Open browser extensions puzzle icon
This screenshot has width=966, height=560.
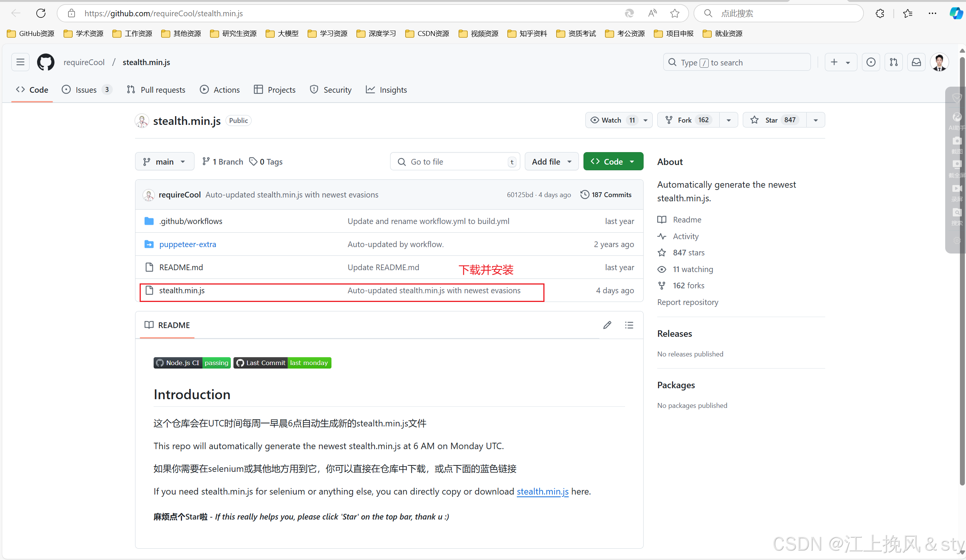(x=880, y=13)
